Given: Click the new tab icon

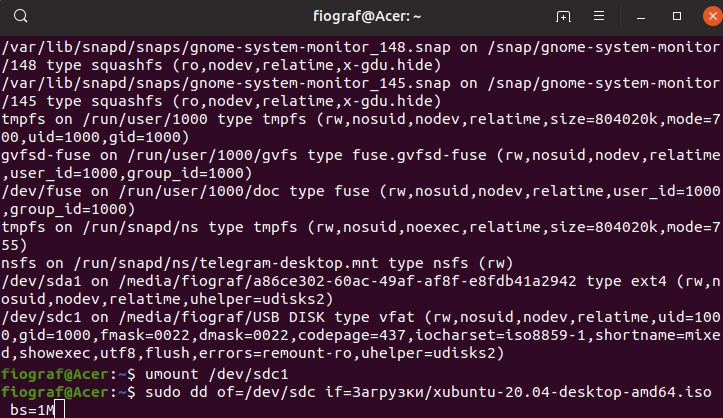Looking at the screenshot, I should point(564,16).
